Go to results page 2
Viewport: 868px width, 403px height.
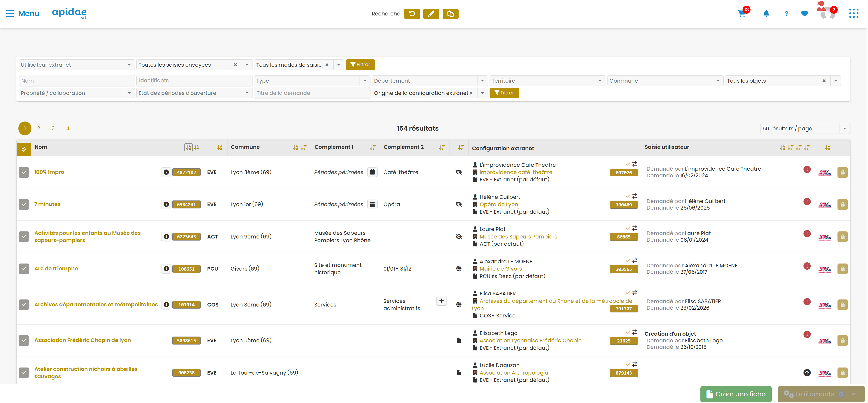pyautogui.click(x=39, y=128)
